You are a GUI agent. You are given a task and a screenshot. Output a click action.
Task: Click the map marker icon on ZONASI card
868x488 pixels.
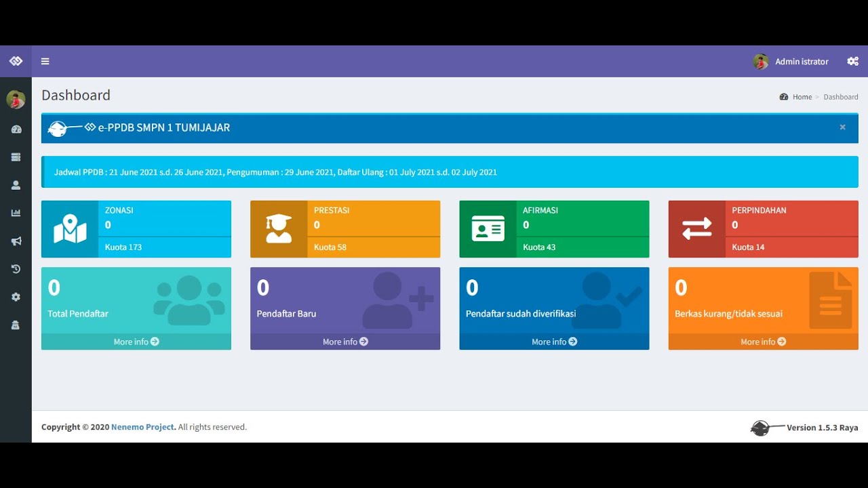(70, 229)
